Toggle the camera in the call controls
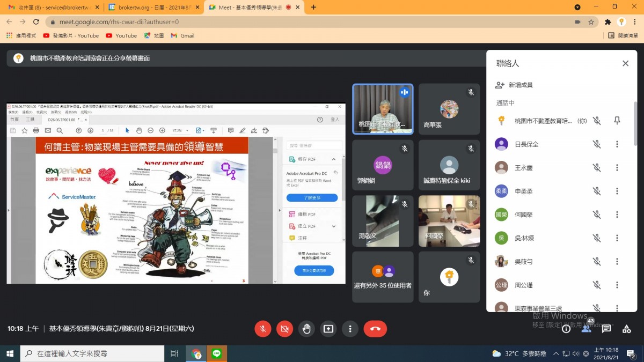 [x=285, y=329]
